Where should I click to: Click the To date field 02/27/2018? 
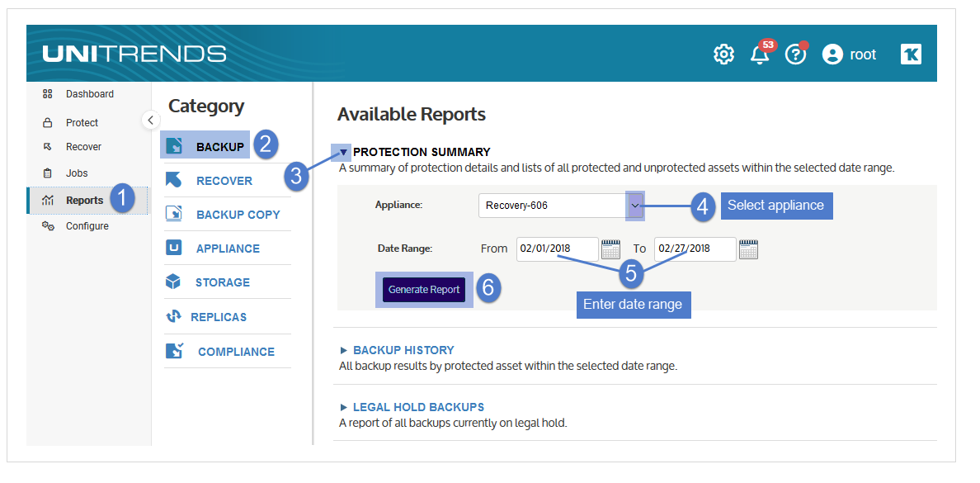click(695, 249)
